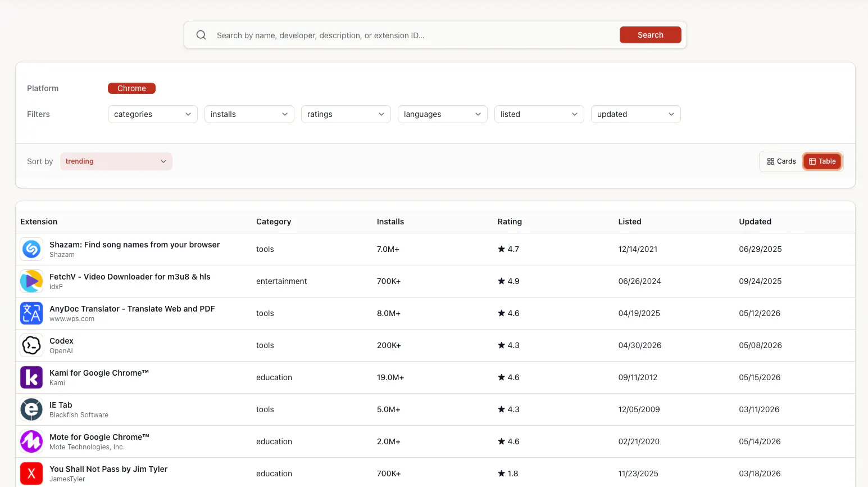Open the Codex extension title
This screenshot has width=868, height=487.
coord(61,341)
